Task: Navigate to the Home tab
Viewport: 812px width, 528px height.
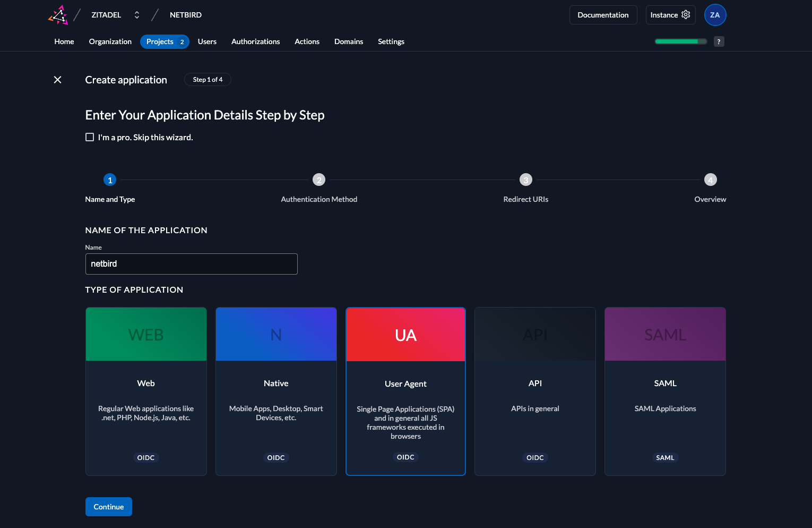Action: (64, 41)
